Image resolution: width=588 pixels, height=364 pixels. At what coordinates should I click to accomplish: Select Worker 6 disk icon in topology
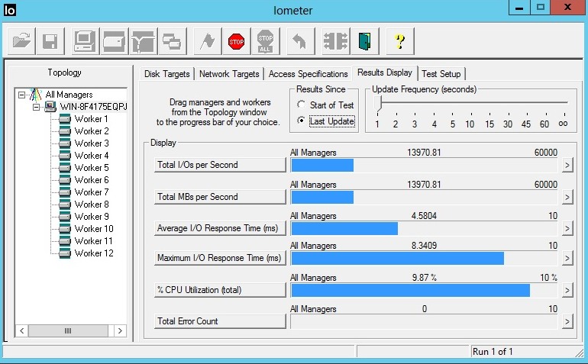click(65, 180)
